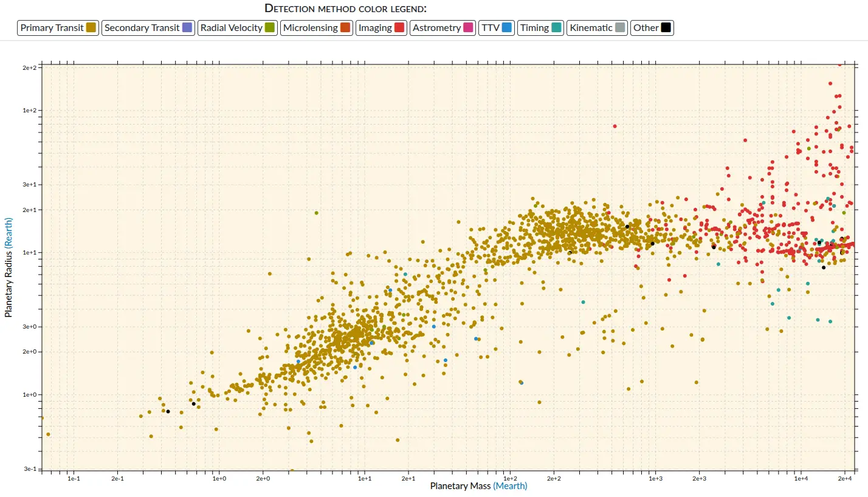Click the Primary Transit gold color swatch
Screen dimensions: 868x497
click(x=91, y=28)
